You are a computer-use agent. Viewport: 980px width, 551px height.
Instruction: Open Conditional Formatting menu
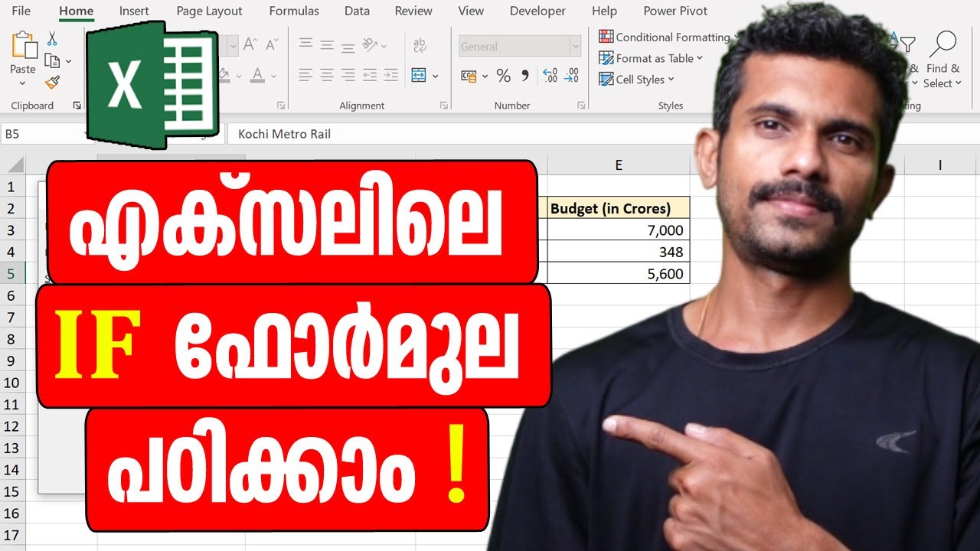tap(669, 37)
